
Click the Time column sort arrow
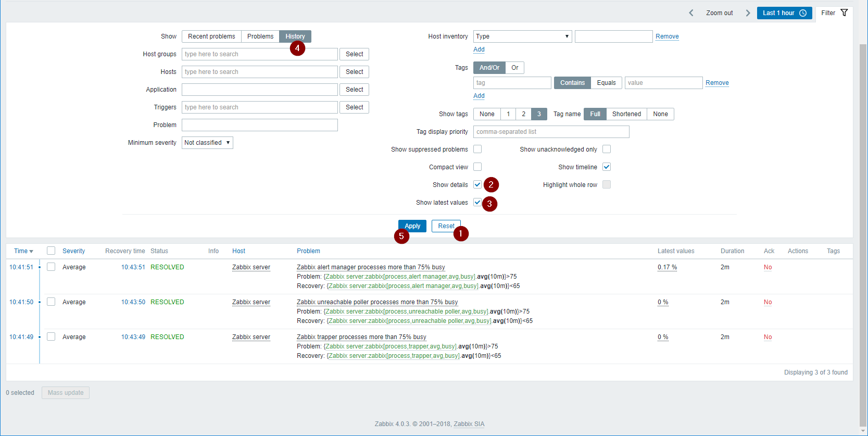click(31, 252)
